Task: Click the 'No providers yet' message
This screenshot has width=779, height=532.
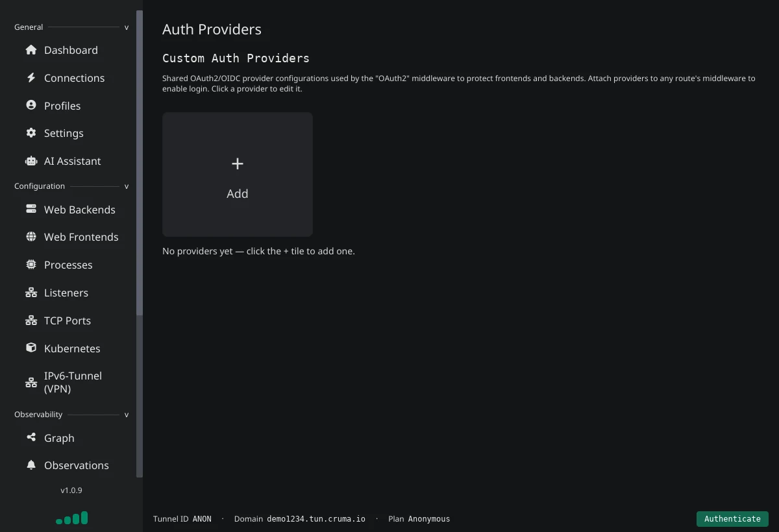Action: tap(258, 251)
